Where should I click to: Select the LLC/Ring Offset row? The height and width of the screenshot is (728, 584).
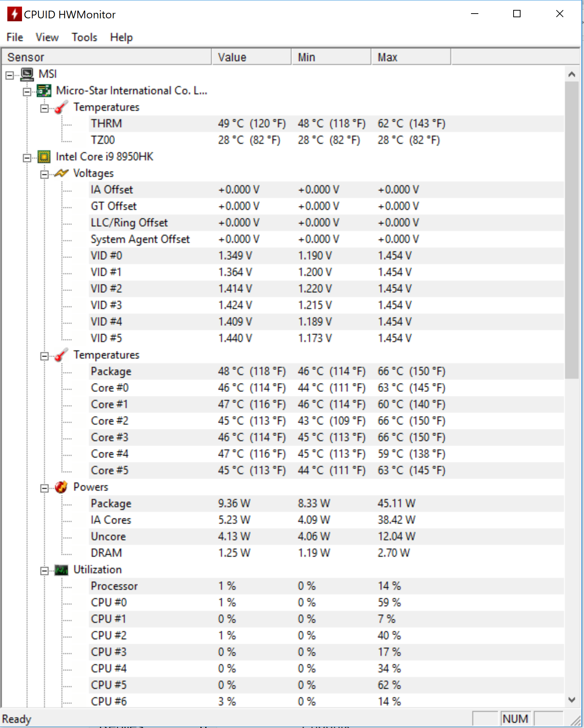pos(326,223)
